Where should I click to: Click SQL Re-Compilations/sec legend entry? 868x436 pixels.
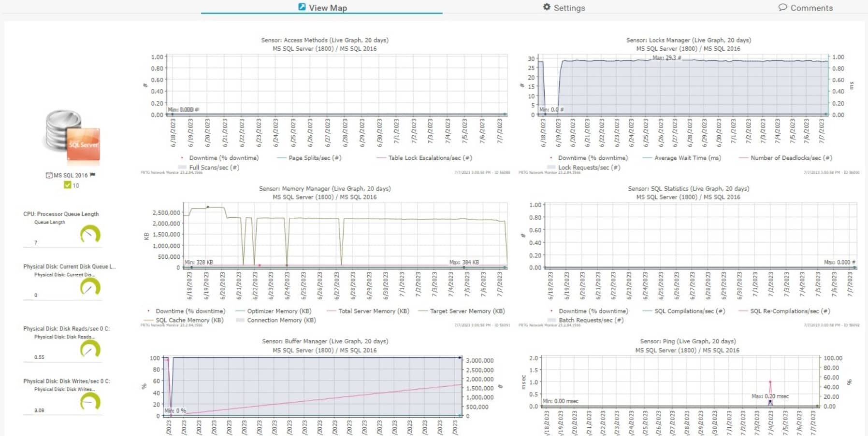point(784,311)
